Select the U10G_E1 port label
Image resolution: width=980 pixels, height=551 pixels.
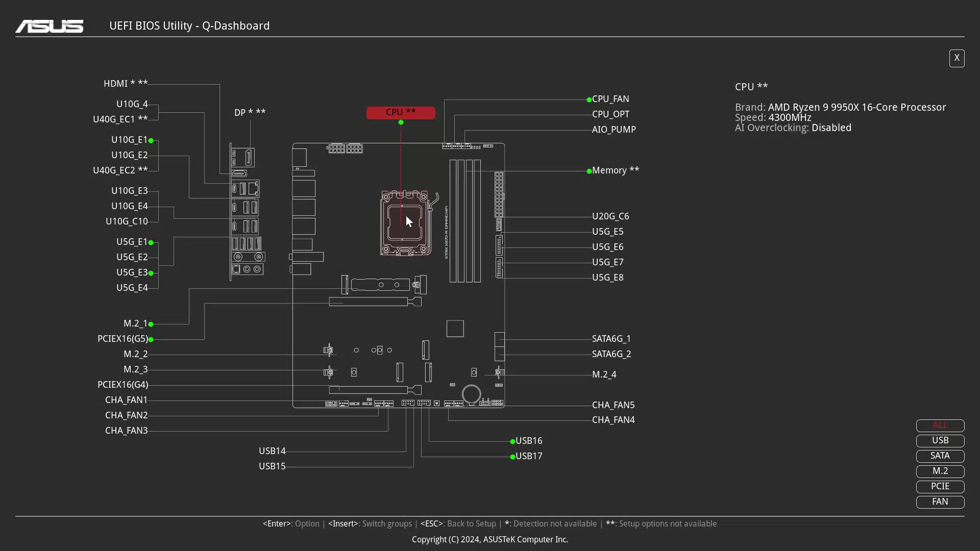tap(130, 140)
